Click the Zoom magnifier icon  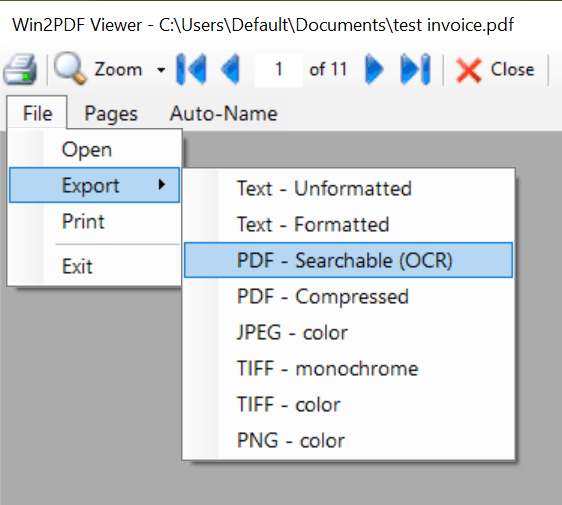[x=71, y=68]
